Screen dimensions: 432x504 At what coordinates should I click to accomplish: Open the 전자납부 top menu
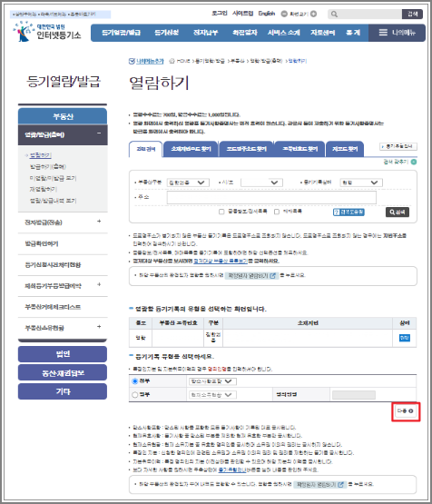point(205,33)
